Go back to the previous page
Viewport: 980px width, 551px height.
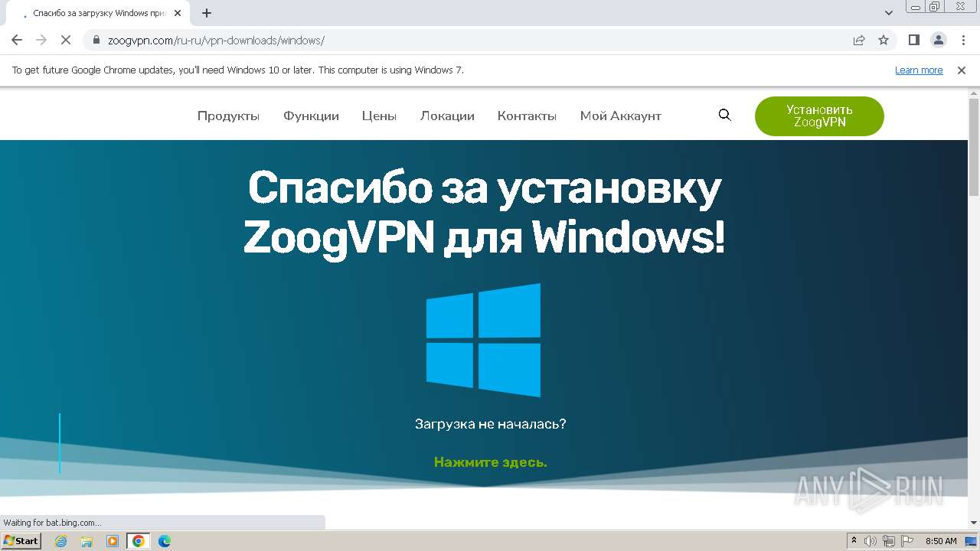[x=17, y=41]
